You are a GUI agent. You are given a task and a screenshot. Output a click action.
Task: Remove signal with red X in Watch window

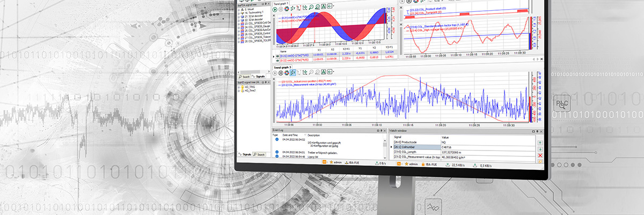point(540,155)
